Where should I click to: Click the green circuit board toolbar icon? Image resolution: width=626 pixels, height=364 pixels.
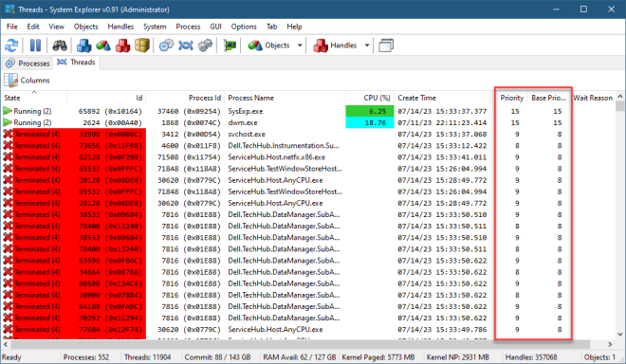(x=230, y=45)
